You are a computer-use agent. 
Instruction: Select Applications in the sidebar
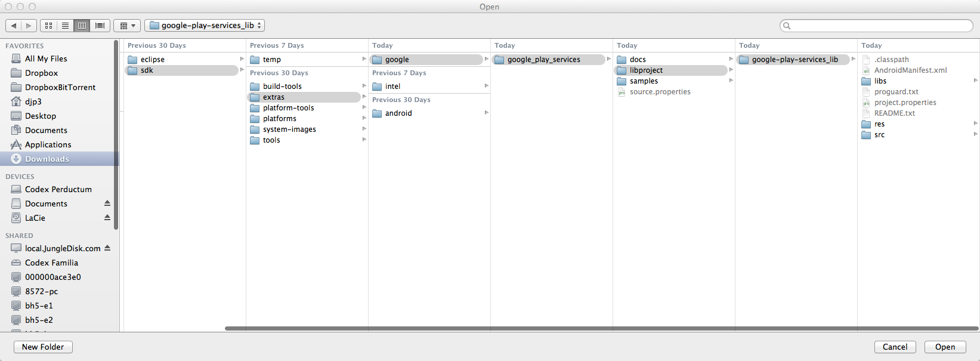[48, 144]
